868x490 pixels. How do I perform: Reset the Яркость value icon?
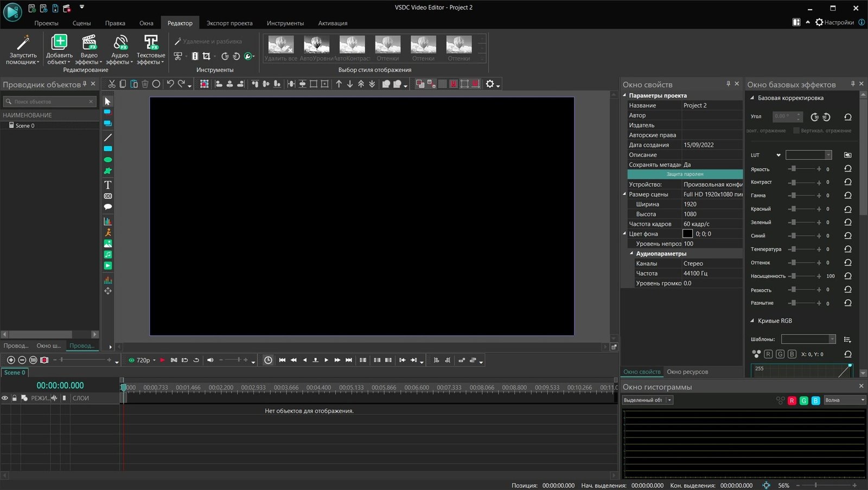tap(848, 169)
